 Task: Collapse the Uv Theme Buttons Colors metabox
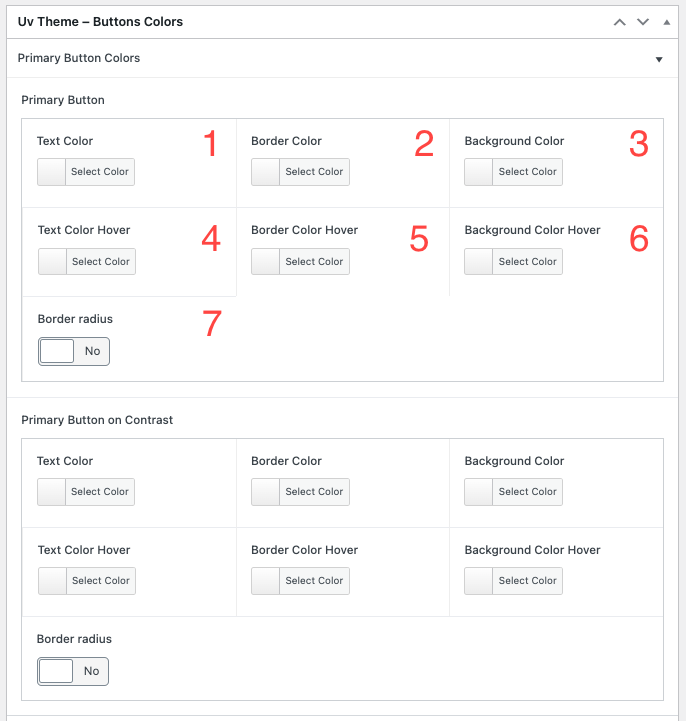pos(666,21)
